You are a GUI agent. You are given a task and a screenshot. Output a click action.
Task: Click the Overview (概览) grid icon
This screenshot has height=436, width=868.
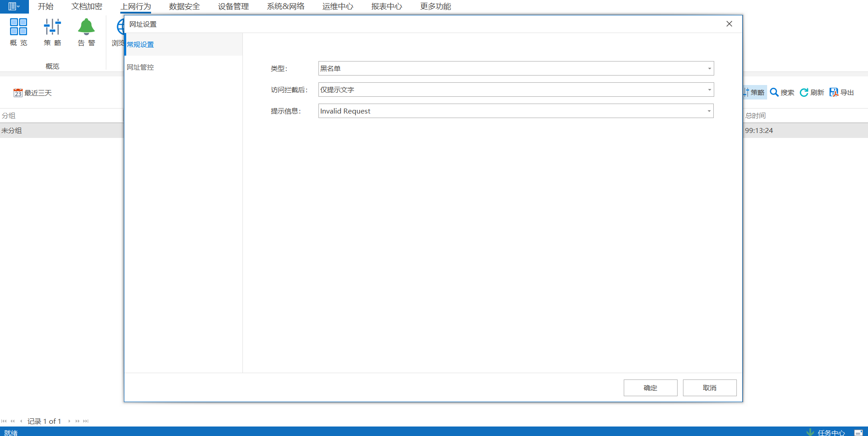point(19,27)
